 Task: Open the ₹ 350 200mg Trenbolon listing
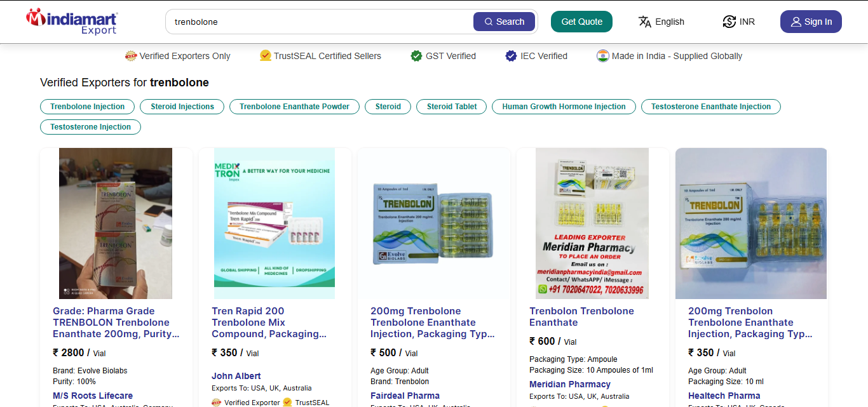[x=751, y=323]
